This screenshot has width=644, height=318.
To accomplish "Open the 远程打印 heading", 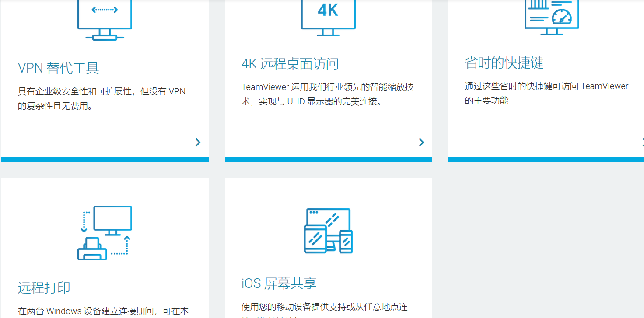I will coord(44,287).
